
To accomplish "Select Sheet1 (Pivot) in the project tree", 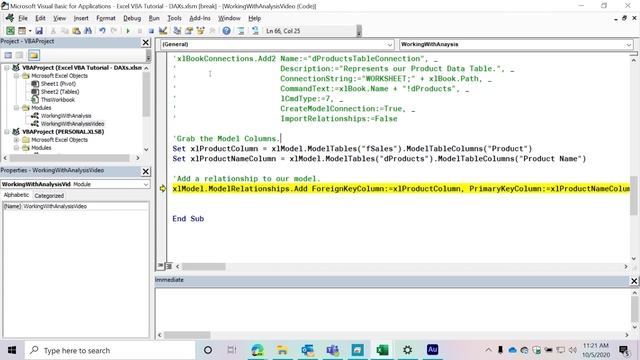I will point(58,84).
